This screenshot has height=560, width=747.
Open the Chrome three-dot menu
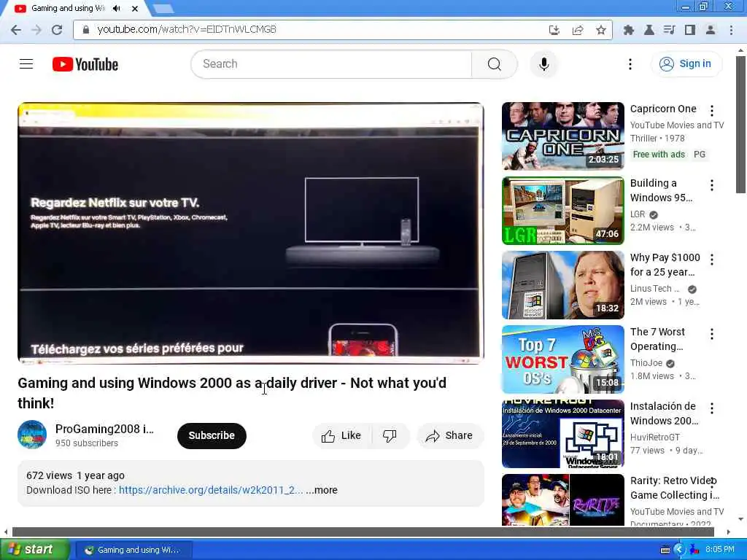[731, 30]
